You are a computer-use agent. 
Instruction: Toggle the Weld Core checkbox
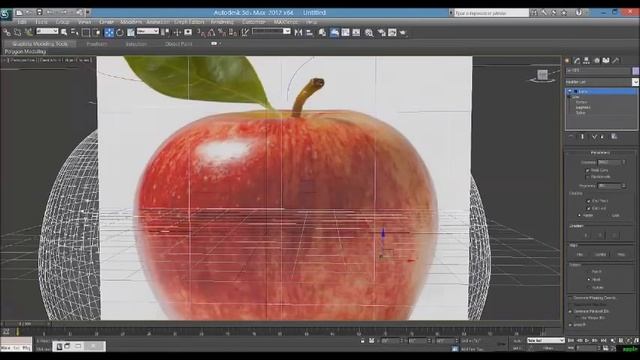pyautogui.click(x=588, y=170)
